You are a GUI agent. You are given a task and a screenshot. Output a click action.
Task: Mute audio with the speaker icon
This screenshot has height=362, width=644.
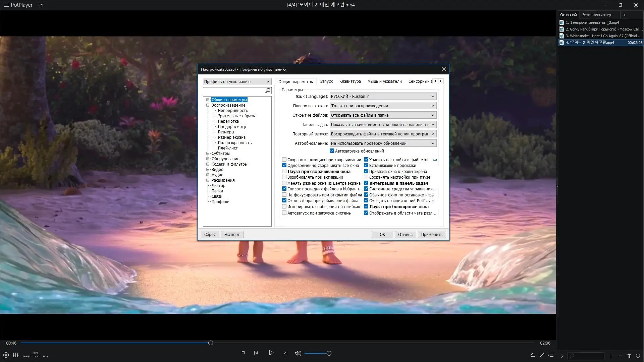coord(298,353)
